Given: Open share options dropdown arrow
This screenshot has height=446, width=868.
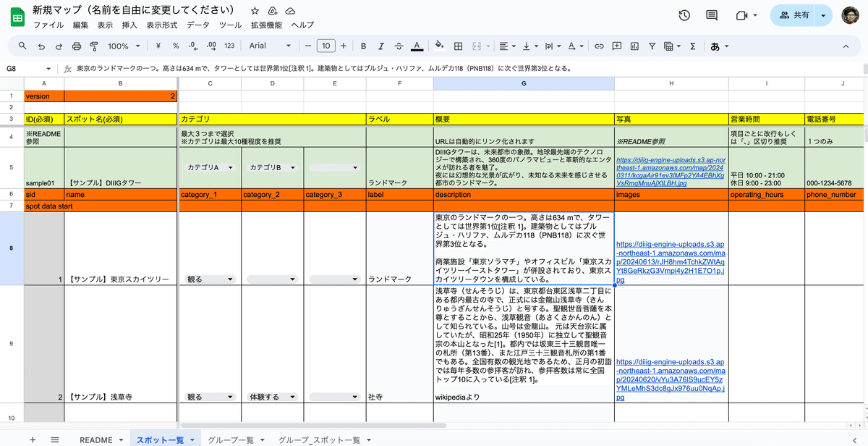Looking at the screenshot, I should tap(823, 15).
